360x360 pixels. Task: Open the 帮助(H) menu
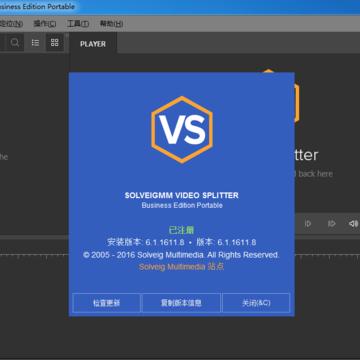pos(111,24)
